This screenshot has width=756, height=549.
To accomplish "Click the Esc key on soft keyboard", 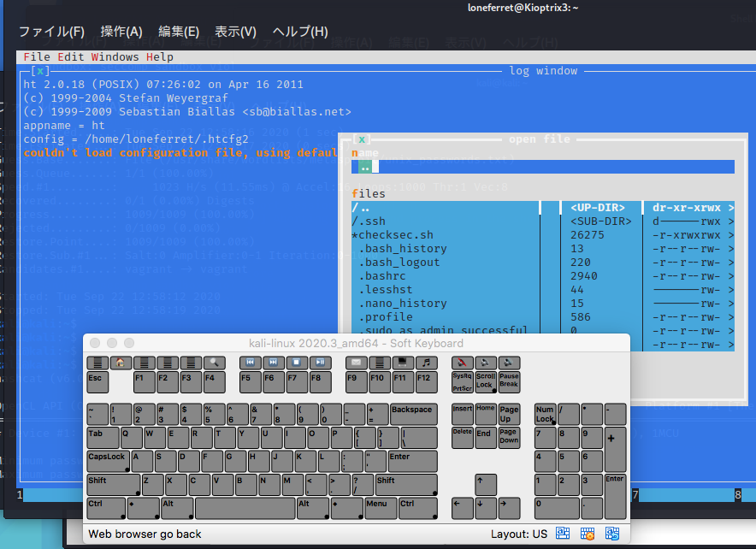I will pyautogui.click(x=97, y=381).
